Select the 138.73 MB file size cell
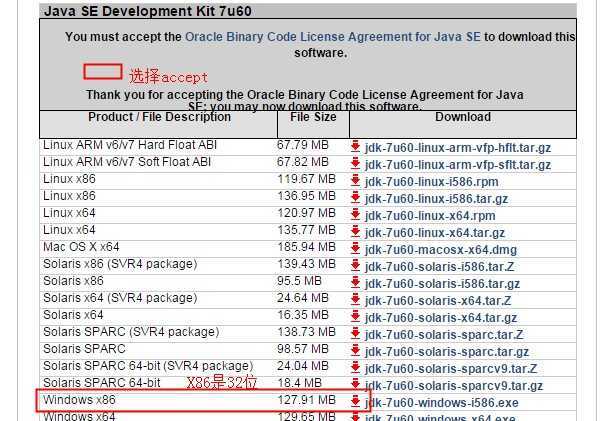 click(x=307, y=332)
